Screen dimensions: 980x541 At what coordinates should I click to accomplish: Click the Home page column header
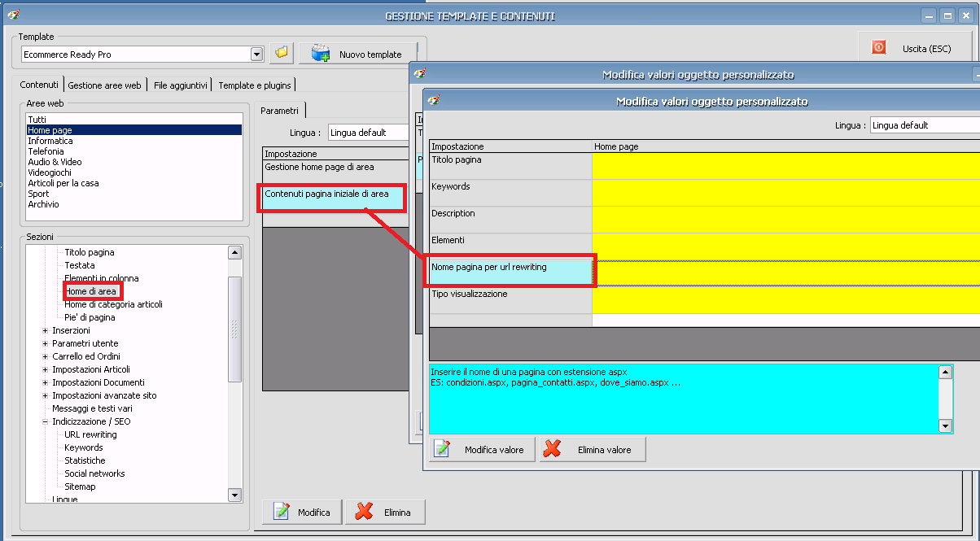(x=786, y=146)
